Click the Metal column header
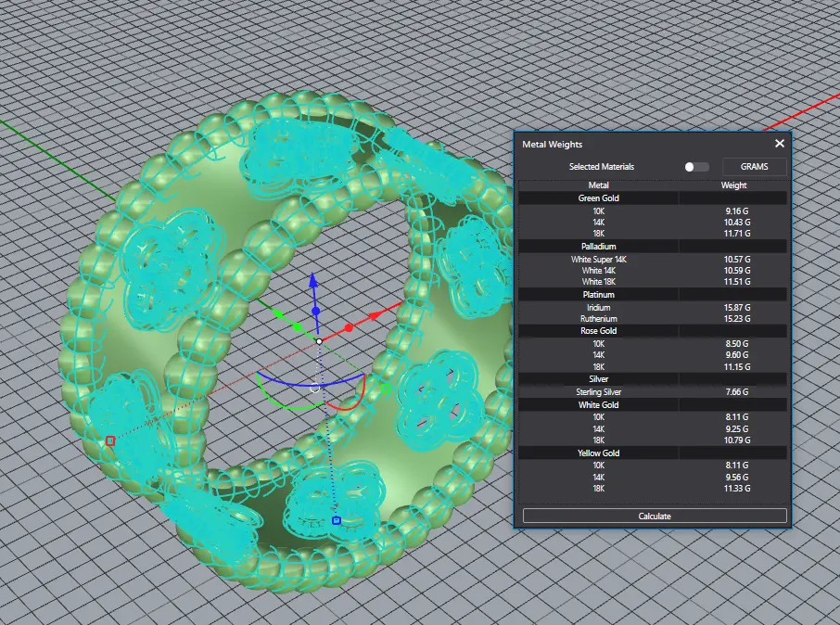 coord(598,185)
